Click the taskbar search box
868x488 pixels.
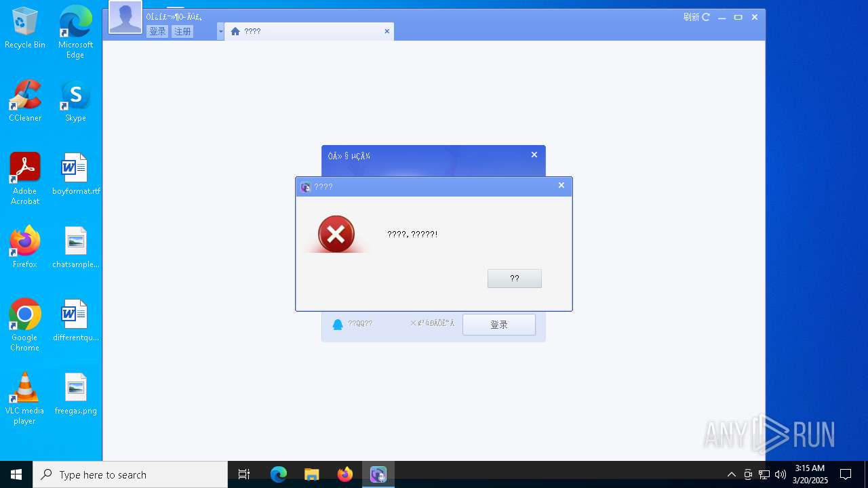[130, 474]
